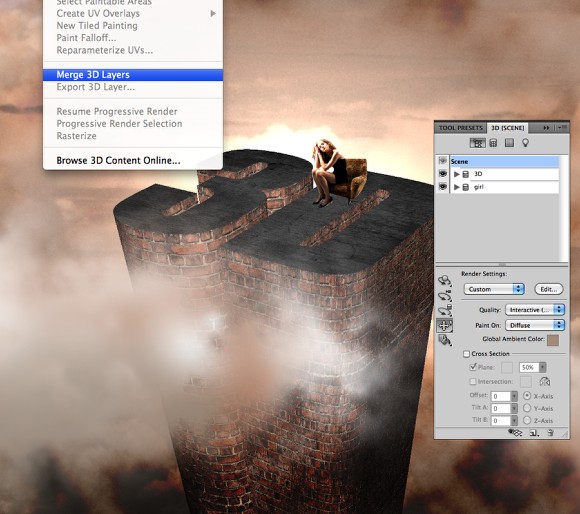Select the 3D camera rotate tool
Viewport: 580px width, 514px height.
445,296
